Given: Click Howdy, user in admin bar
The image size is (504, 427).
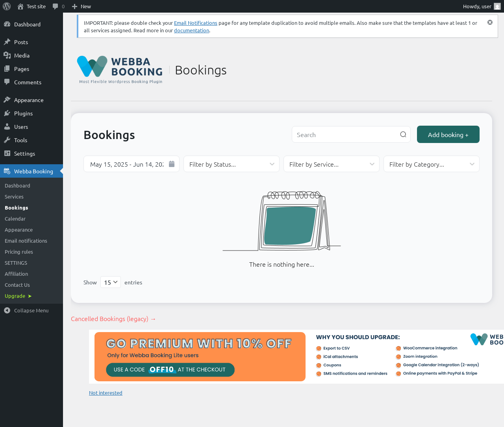Looking at the screenshot, I should point(477,6).
